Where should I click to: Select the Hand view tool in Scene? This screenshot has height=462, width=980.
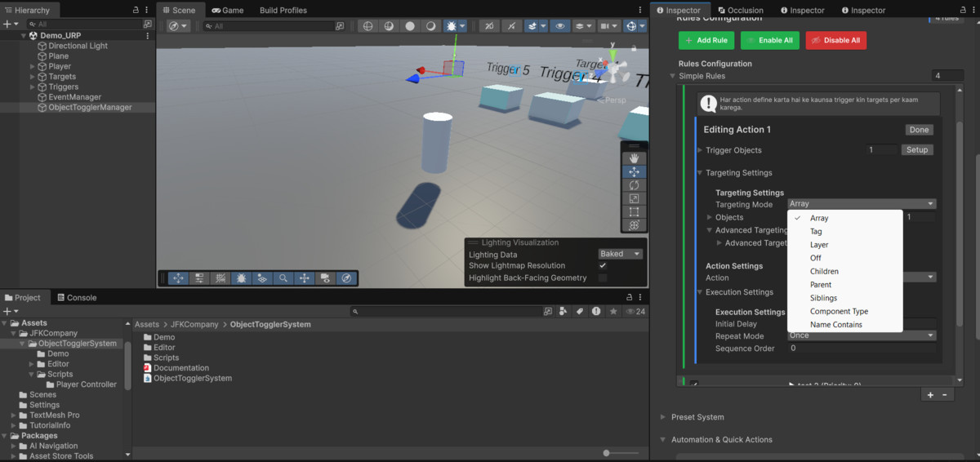click(634, 158)
